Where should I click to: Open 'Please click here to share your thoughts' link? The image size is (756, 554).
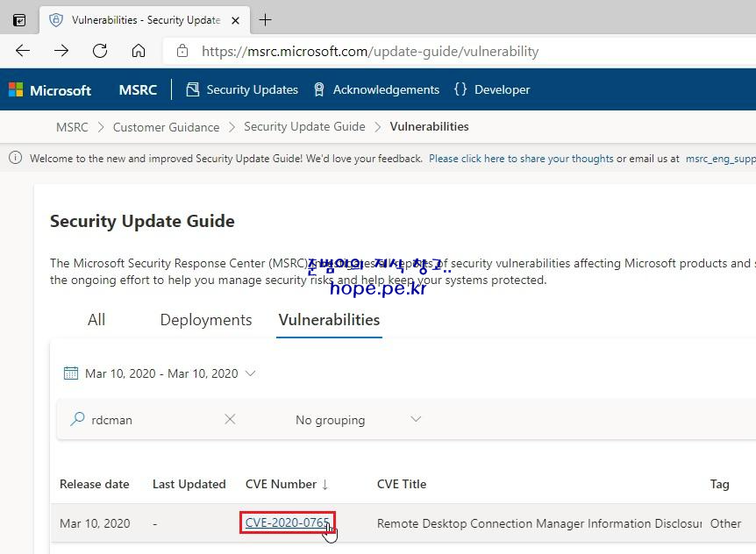[x=521, y=159]
